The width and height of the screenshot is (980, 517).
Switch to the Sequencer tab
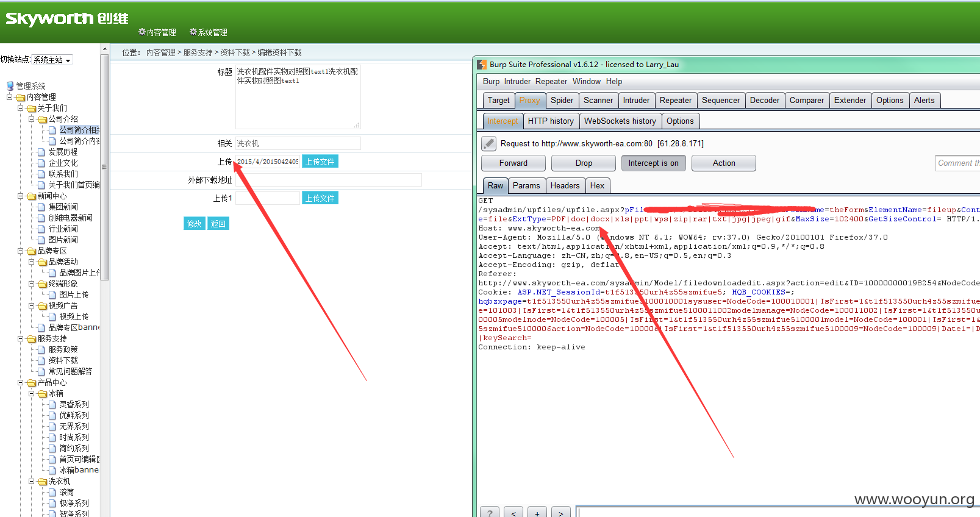point(721,101)
